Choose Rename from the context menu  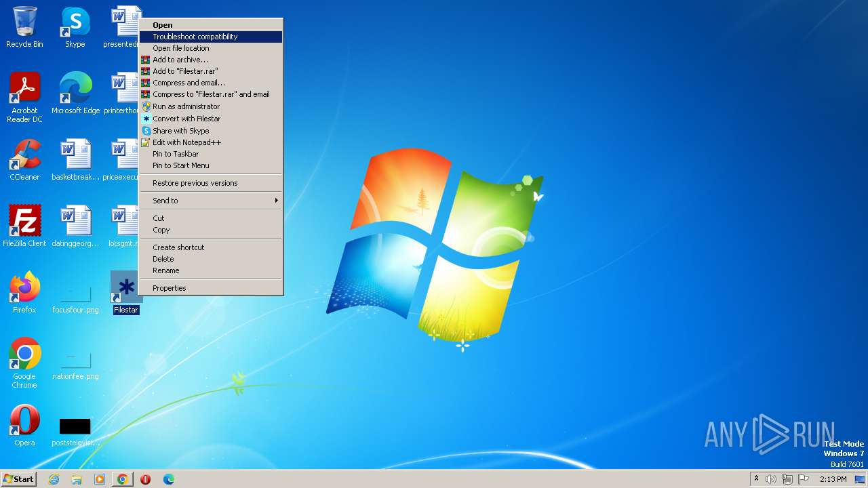211,270
